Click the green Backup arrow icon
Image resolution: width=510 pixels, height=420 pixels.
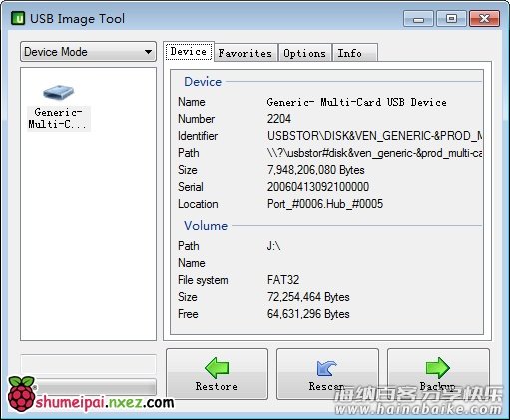click(438, 368)
